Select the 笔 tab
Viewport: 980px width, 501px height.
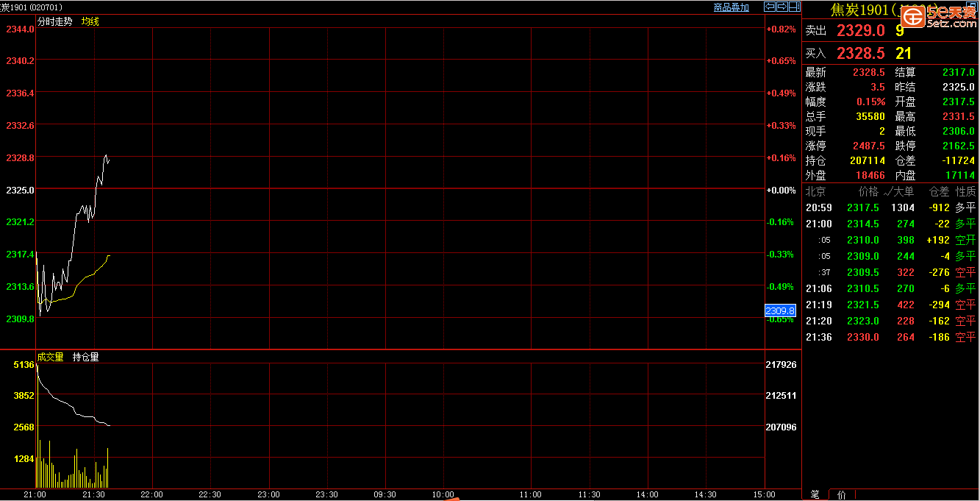pyautogui.click(x=814, y=494)
